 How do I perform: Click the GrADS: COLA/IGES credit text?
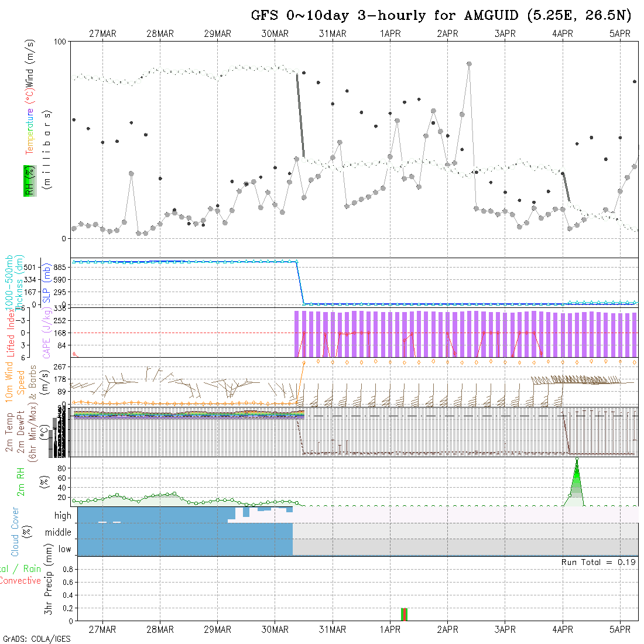[x=36, y=639]
